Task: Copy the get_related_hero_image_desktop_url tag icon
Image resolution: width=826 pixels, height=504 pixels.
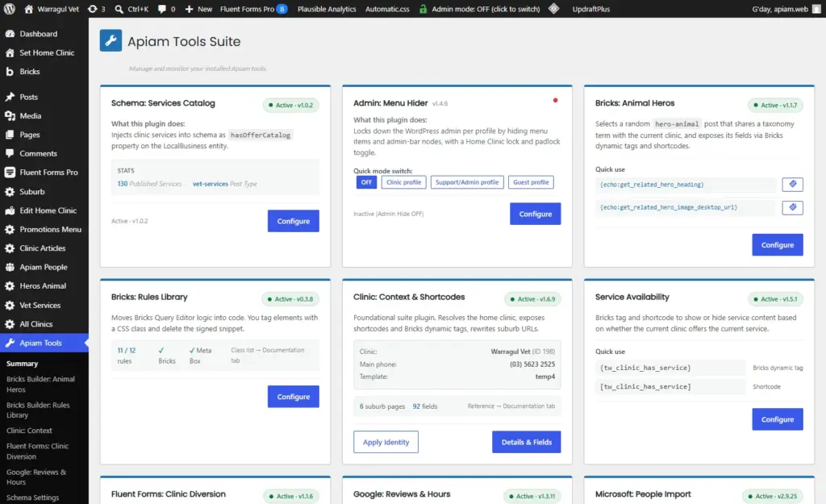Action: (792, 207)
